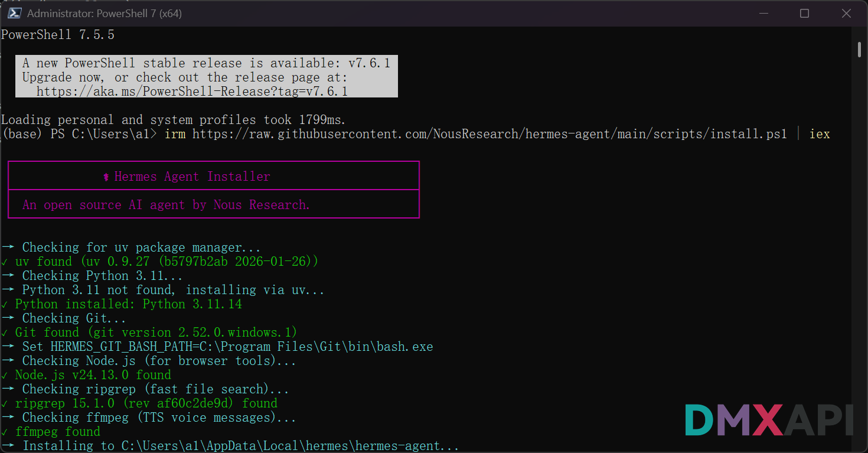
Task: Maximize the PowerShell window
Action: pyautogui.click(x=804, y=13)
